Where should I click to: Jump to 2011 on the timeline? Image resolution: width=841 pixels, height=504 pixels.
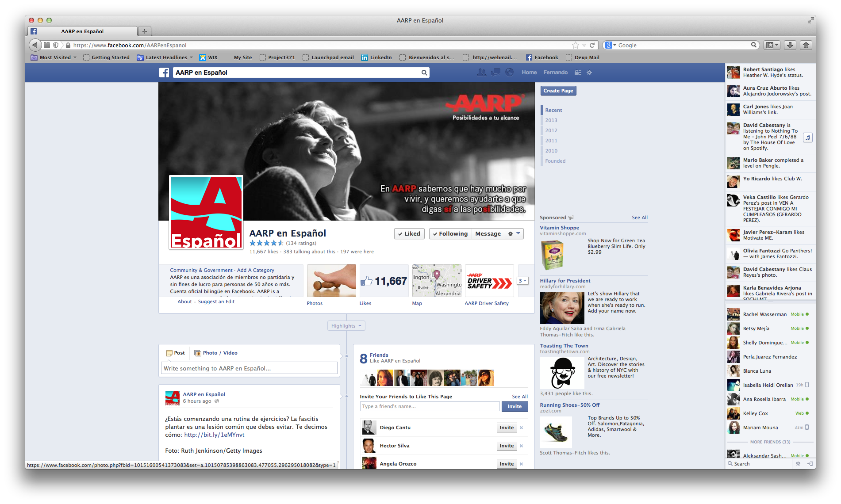pyautogui.click(x=551, y=141)
